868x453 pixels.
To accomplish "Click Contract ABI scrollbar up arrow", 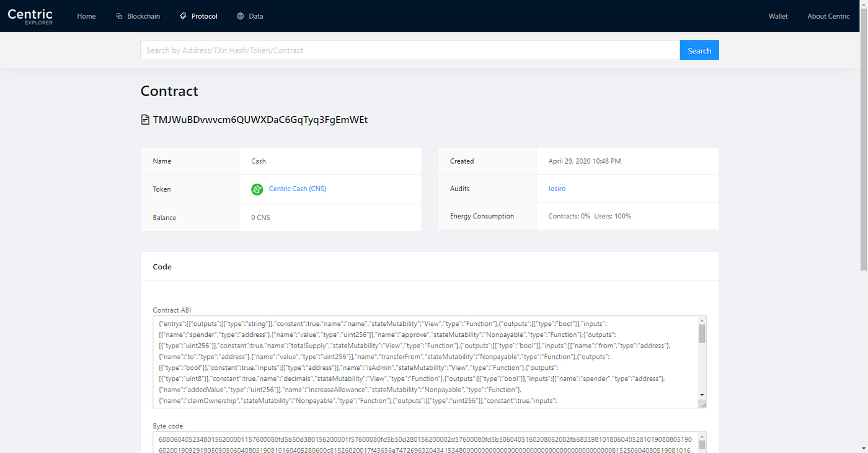I will coord(702,320).
